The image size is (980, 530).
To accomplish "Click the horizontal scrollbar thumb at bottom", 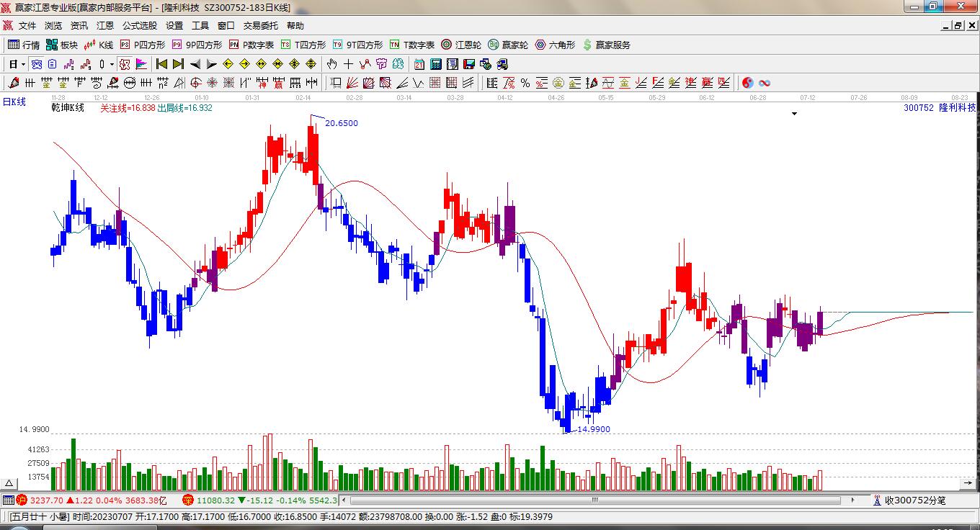I will click(596, 500).
